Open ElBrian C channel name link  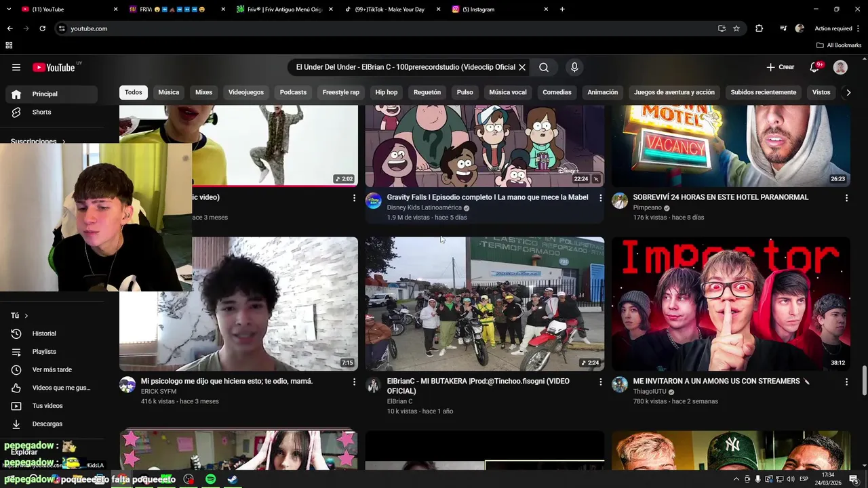click(x=399, y=401)
